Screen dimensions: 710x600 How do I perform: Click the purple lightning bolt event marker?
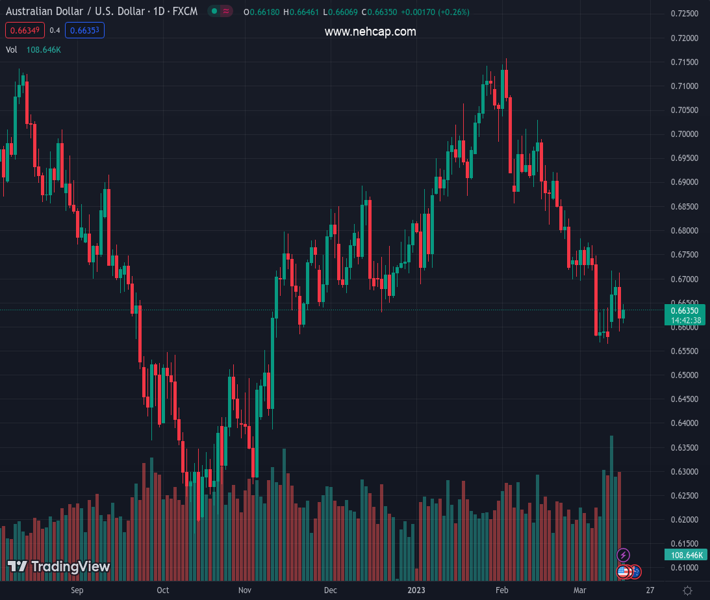pos(623,555)
